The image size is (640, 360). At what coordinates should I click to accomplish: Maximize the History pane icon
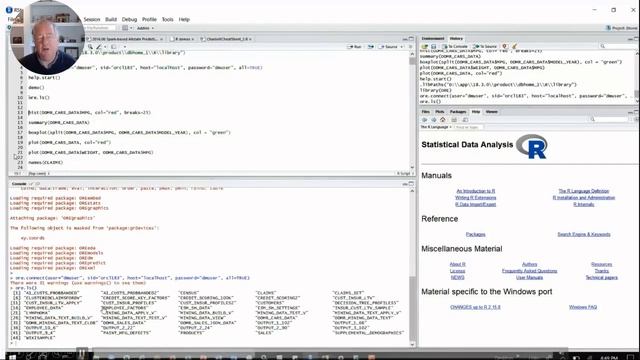point(636,38)
